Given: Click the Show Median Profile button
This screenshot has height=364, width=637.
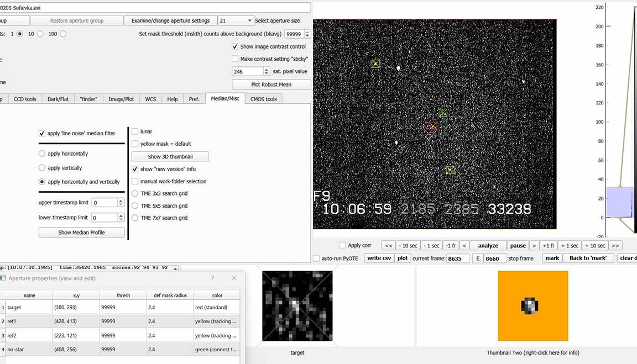Looking at the screenshot, I should point(81,233).
